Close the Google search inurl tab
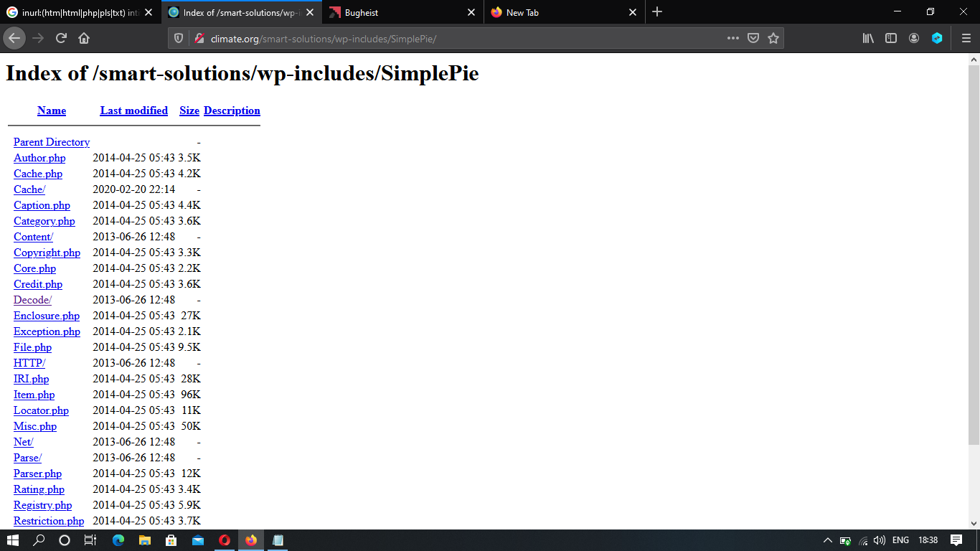The width and height of the screenshot is (980, 551). 149,12
